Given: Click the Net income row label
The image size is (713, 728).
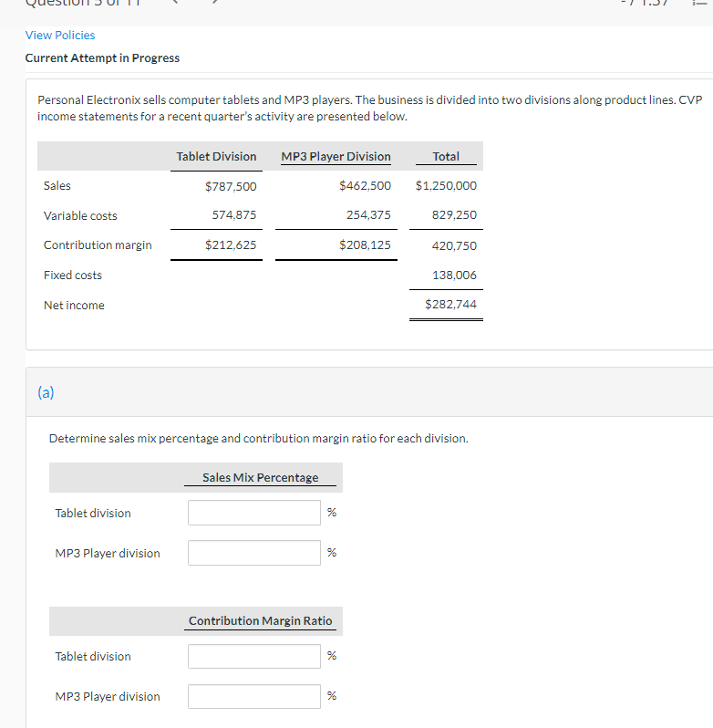Looking at the screenshot, I should 74,306.
